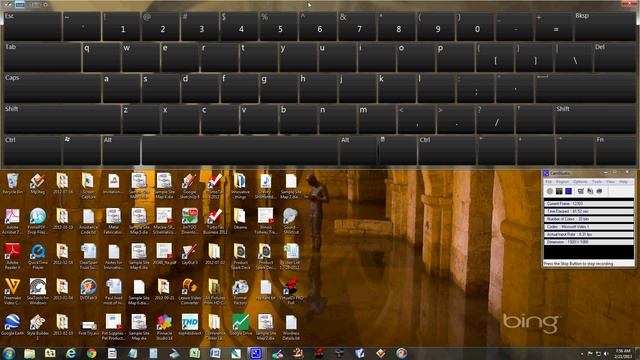The height and width of the screenshot is (360, 640).
Task: Select the QuickTime Player desktop icon
Action: click(38, 256)
